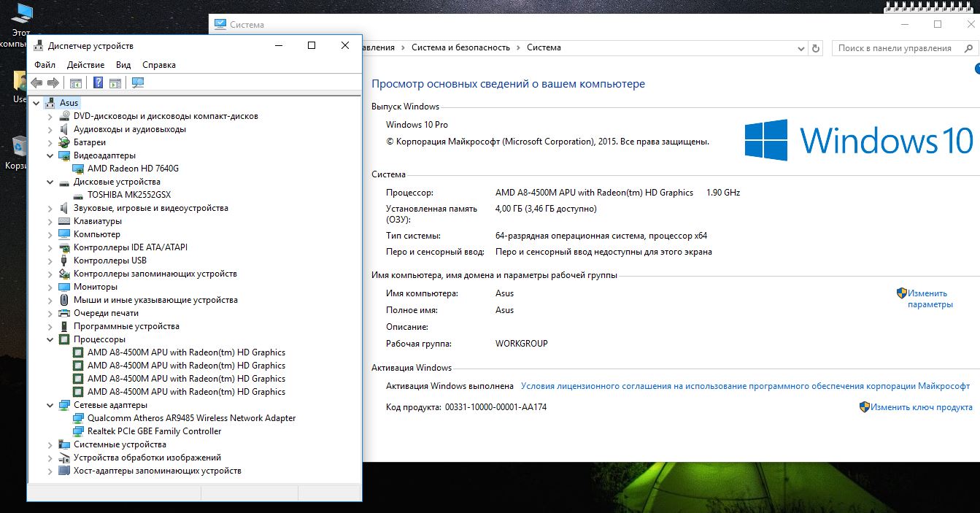Click the Система window title bar icon
The width and height of the screenshot is (980, 513).
tap(220, 24)
